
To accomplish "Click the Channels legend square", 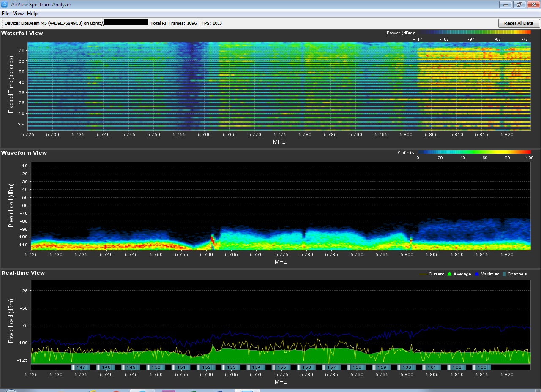I will (503, 274).
